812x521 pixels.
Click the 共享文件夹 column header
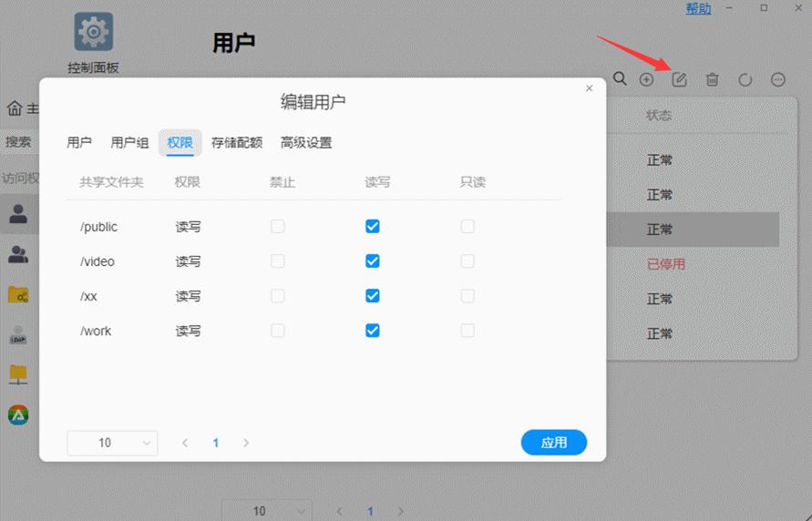pyautogui.click(x=111, y=182)
